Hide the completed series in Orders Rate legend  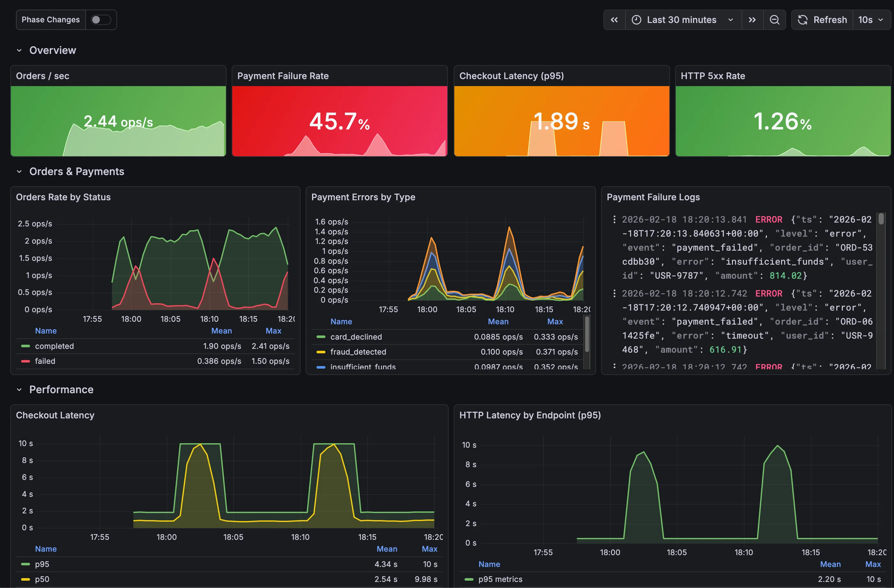coord(55,346)
